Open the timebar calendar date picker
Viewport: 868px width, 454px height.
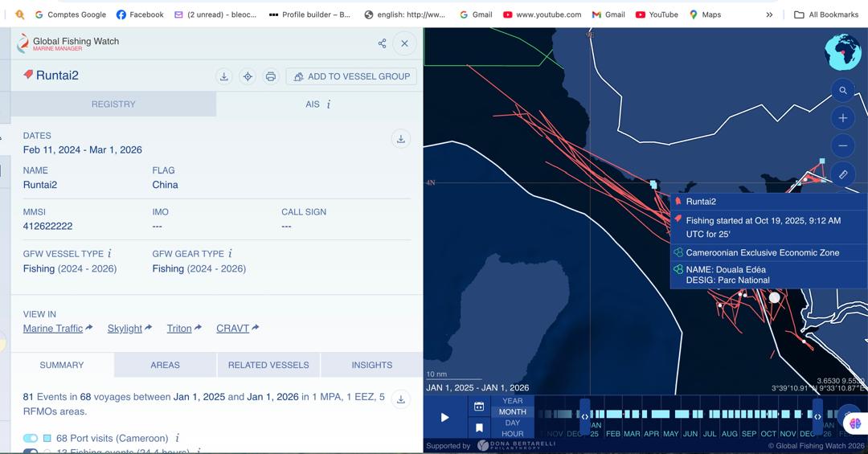pyautogui.click(x=479, y=407)
